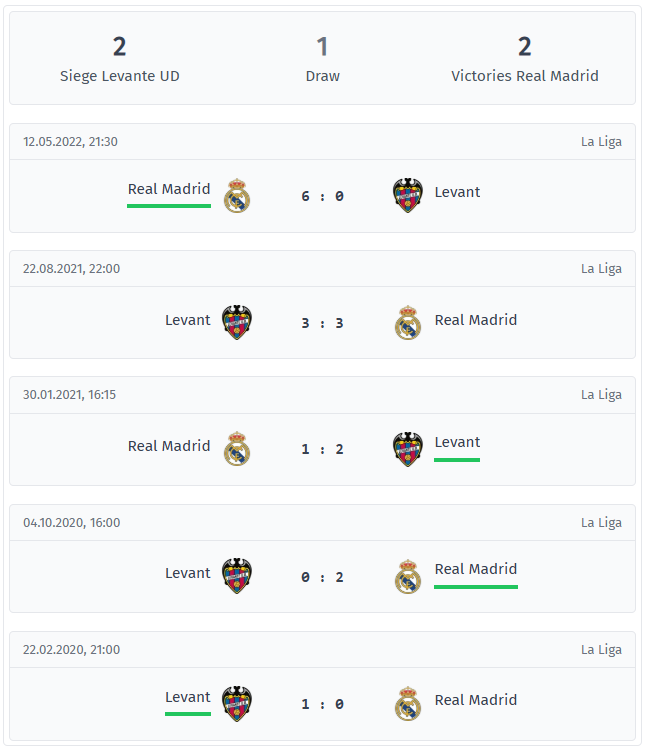Screen dimensions: 646x752
Task: Click Levante crest in 30.01.2021 match
Action: [x=408, y=449]
